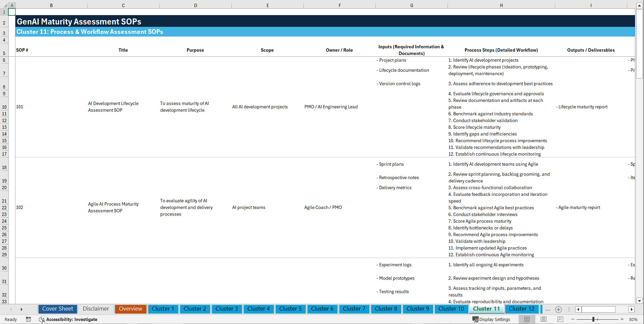Open the ellipsis to list all sheets
The height and width of the screenshot is (324, 644).
pyautogui.click(x=548, y=309)
